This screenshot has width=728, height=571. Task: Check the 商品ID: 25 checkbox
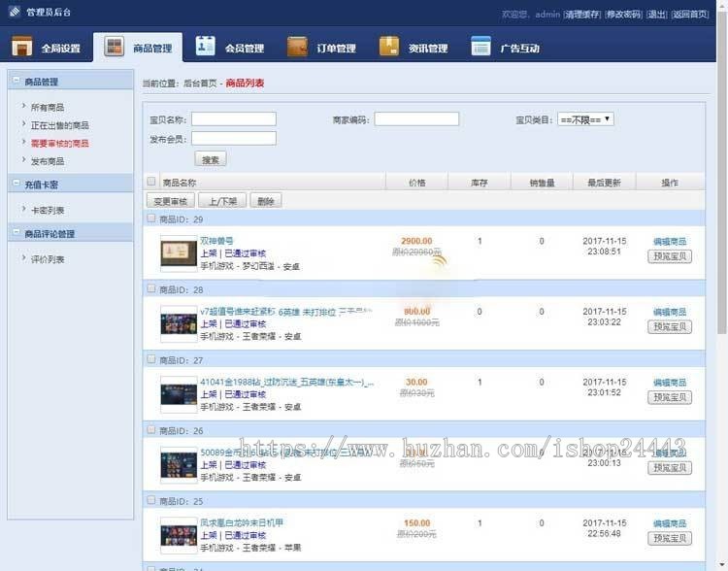[x=151, y=500]
